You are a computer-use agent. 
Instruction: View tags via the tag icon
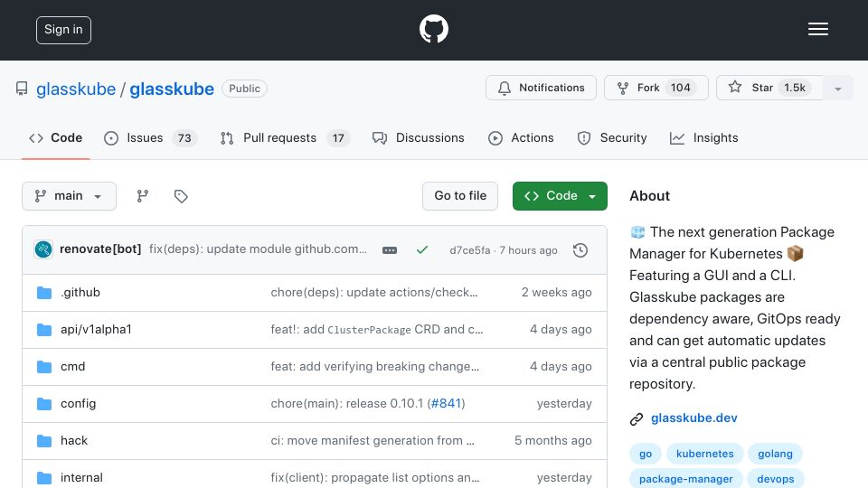point(181,196)
